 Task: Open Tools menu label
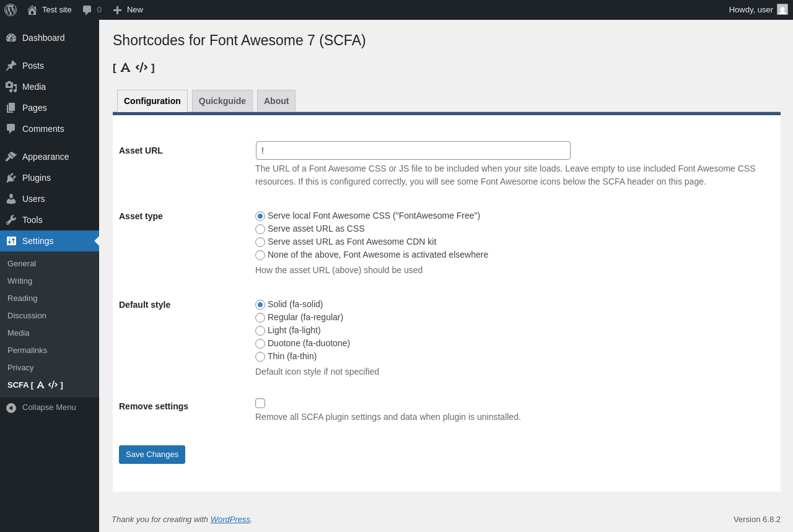click(32, 220)
